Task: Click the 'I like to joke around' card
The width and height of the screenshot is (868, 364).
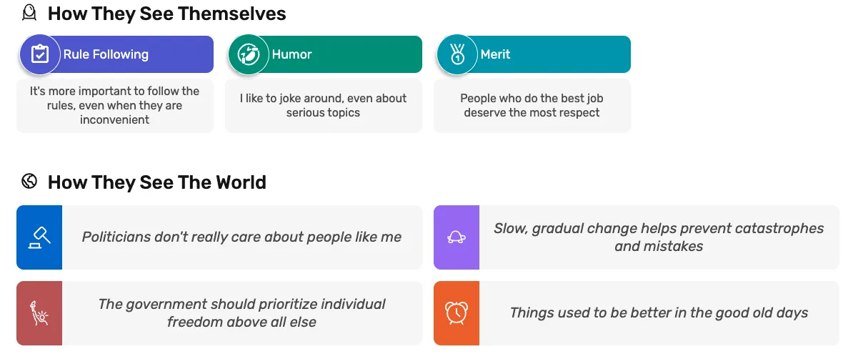Action: (x=324, y=106)
